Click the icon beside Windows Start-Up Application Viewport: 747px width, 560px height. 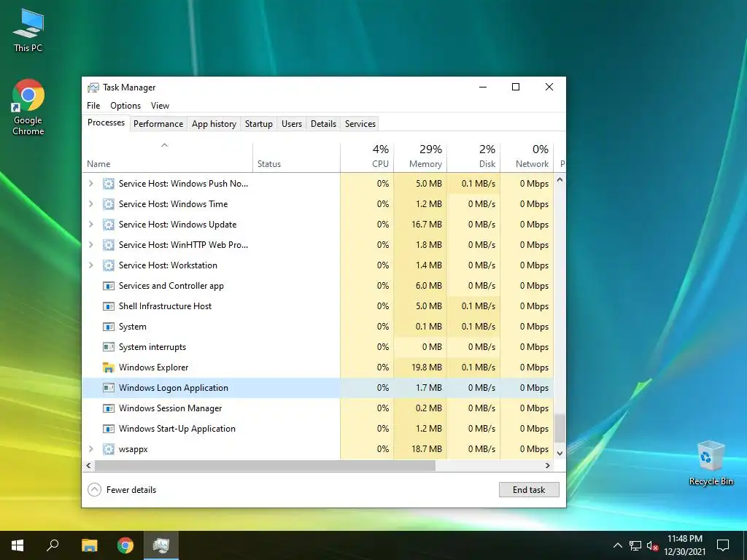click(x=109, y=429)
